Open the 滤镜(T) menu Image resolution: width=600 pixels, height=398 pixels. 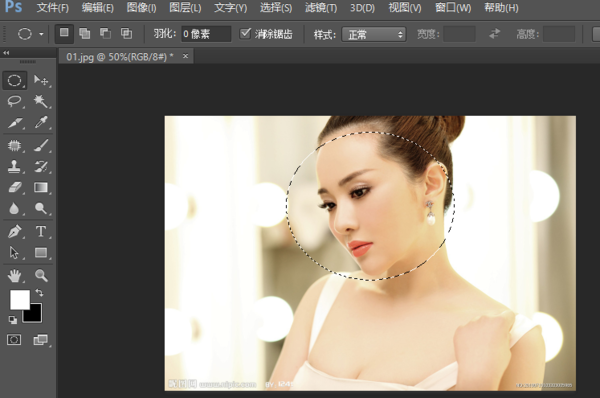click(x=321, y=8)
